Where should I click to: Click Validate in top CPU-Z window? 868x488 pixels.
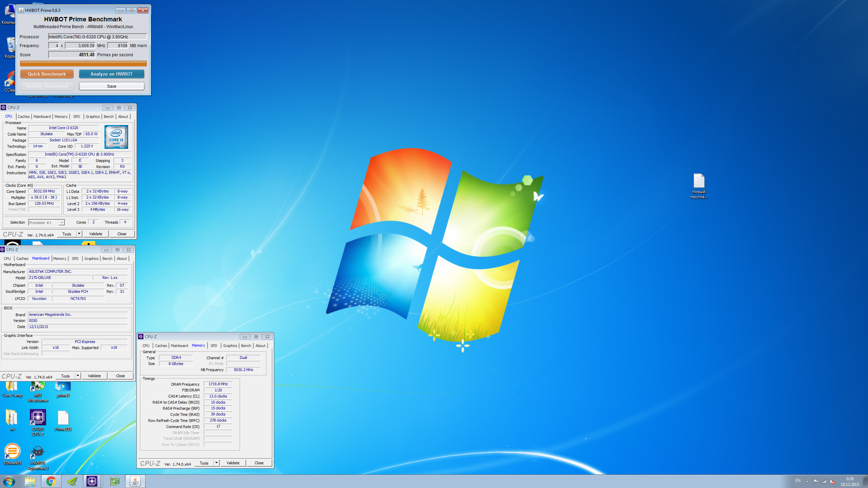(x=96, y=234)
